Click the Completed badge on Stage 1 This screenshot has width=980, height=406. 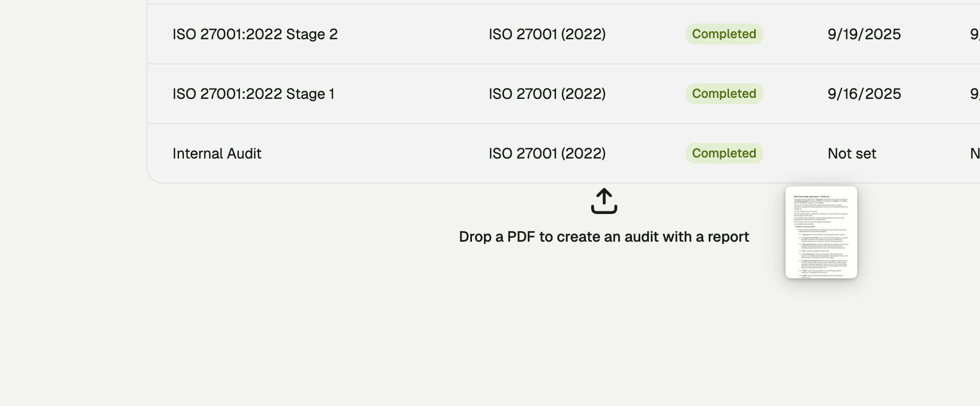(x=724, y=93)
